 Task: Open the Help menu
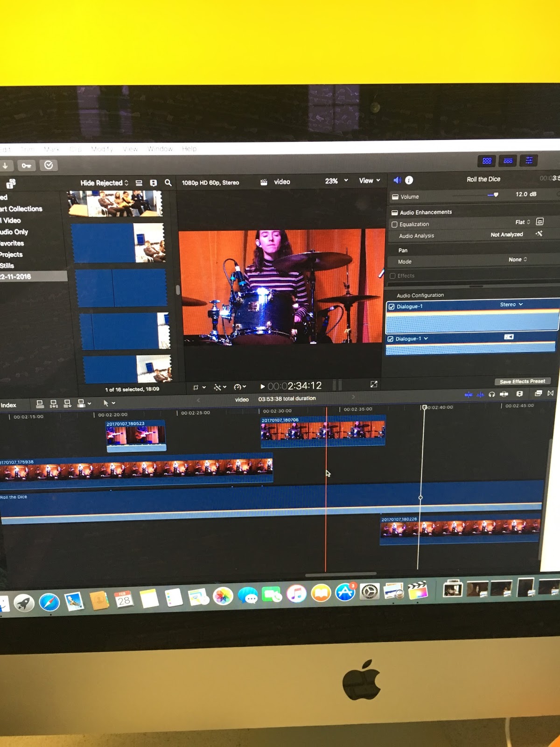point(189,149)
